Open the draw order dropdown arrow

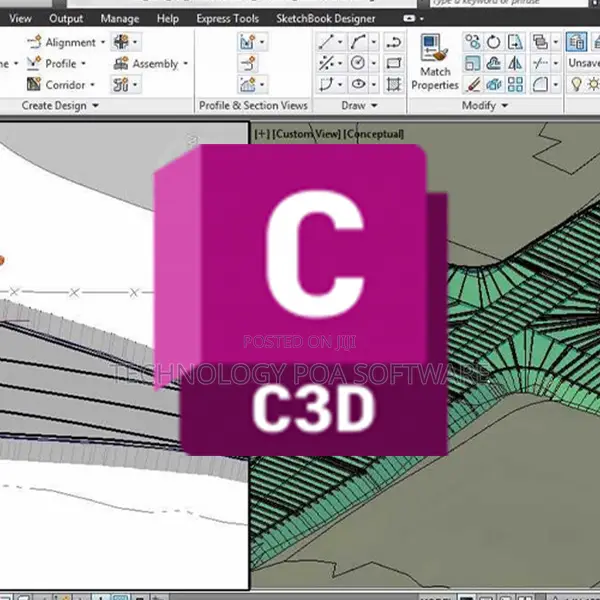tap(556, 42)
